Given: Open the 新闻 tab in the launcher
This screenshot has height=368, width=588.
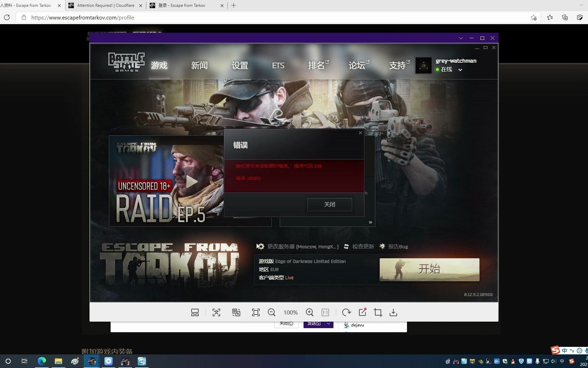Looking at the screenshot, I should point(199,65).
